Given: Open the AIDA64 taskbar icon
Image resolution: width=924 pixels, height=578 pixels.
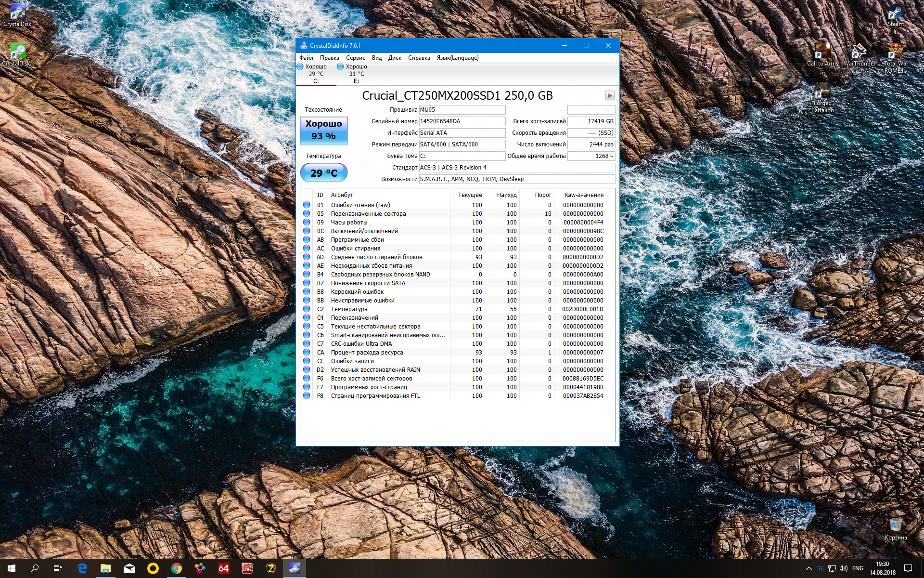Looking at the screenshot, I should click(x=224, y=568).
